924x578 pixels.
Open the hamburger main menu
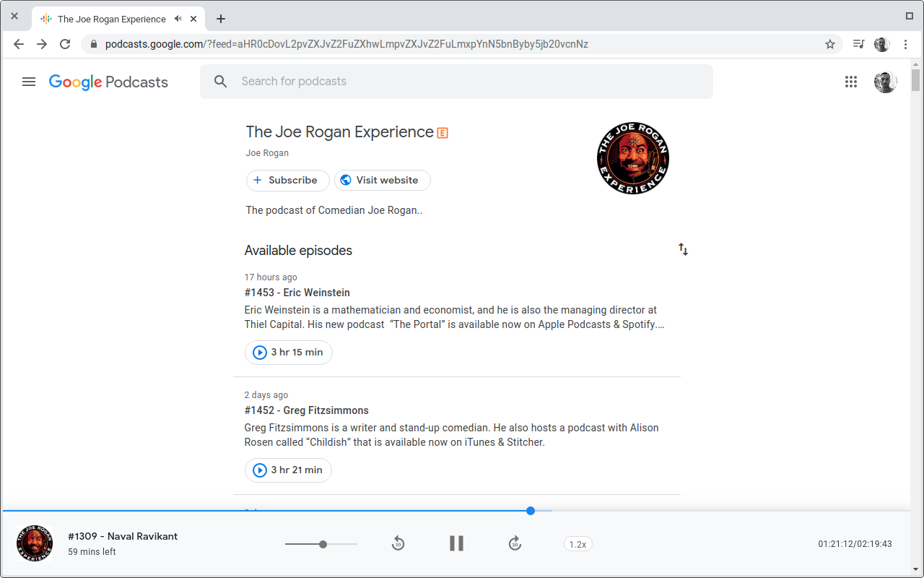tap(29, 82)
